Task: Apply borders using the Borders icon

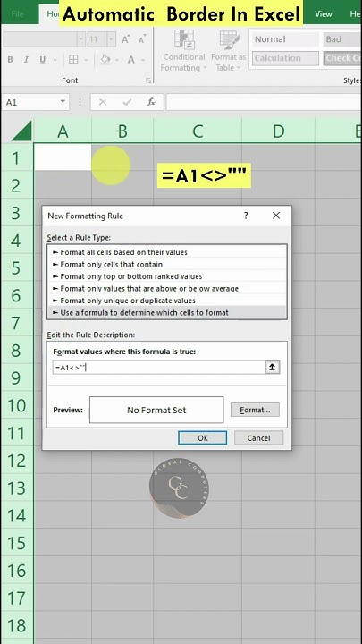Action: 73,60
